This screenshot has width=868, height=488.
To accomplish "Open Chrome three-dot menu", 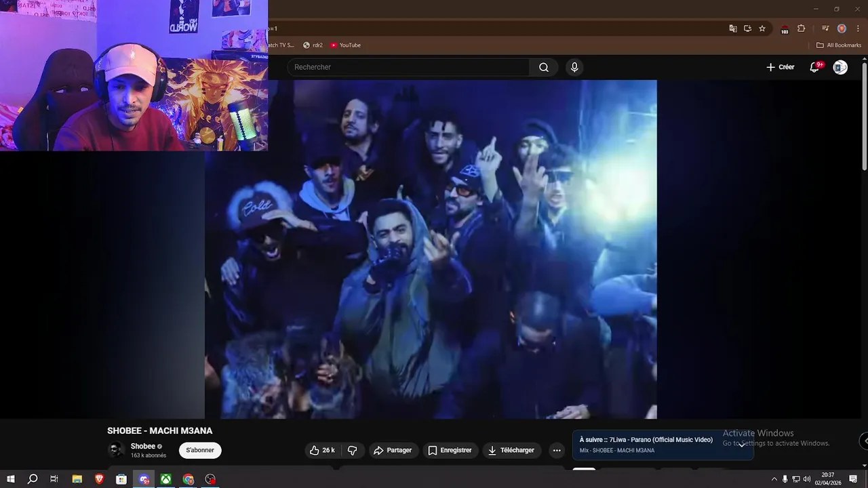I will (858, 28).
